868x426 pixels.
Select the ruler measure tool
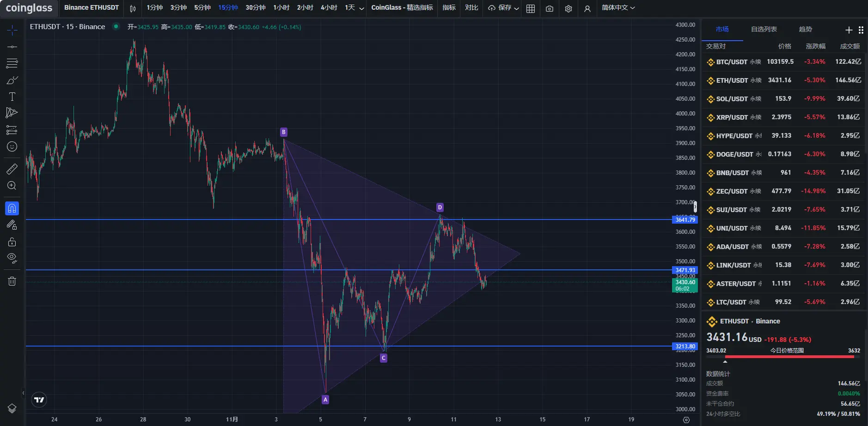click(x=12, y=169)
